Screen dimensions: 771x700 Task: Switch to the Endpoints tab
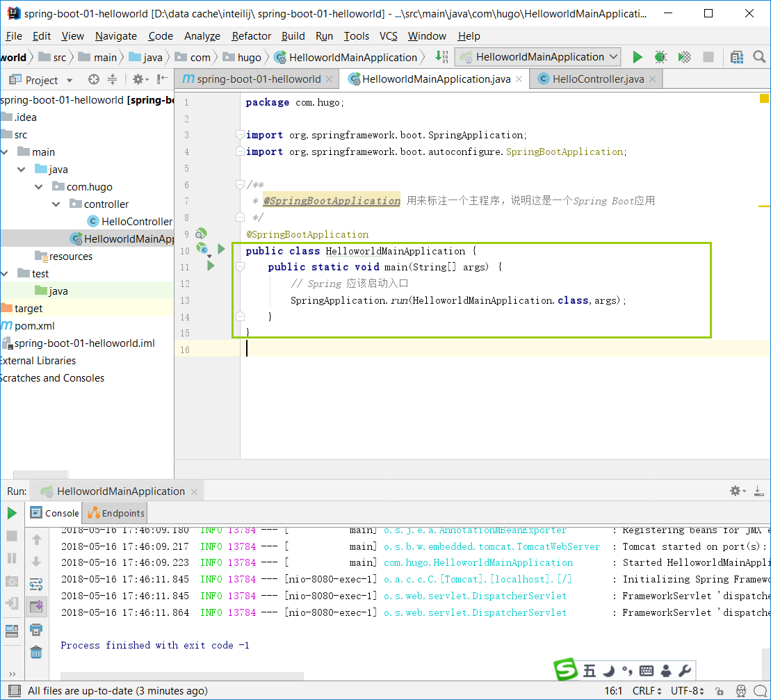tap(116, 513)
